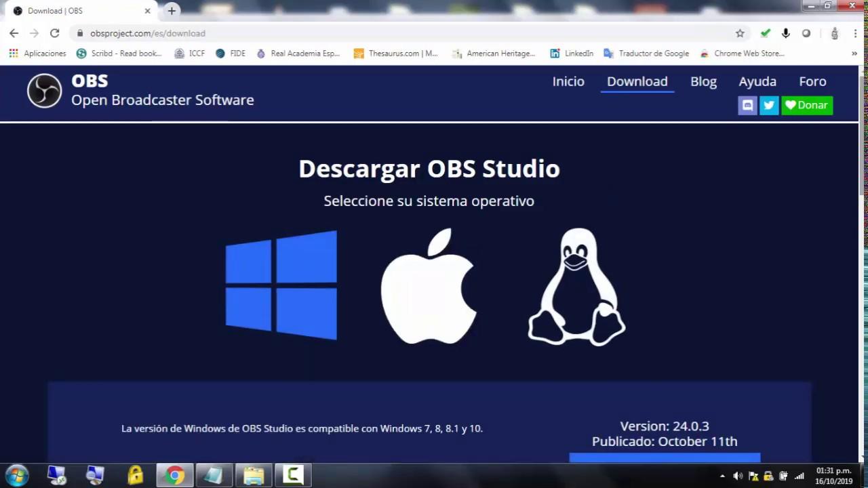Click the browser back arrow
Viewport: 868px width, 488px height.
coord(14,33)
